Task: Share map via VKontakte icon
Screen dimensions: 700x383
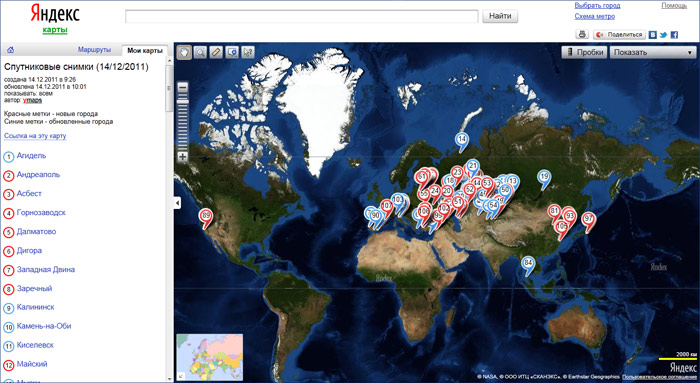Action: [x=653, y=35]
